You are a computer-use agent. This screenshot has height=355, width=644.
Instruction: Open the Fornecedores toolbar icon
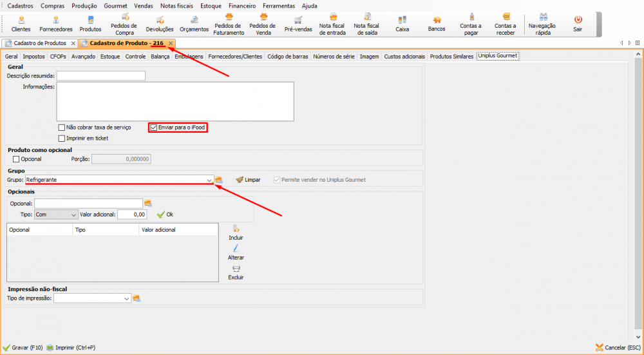click(x=55, y=23)
